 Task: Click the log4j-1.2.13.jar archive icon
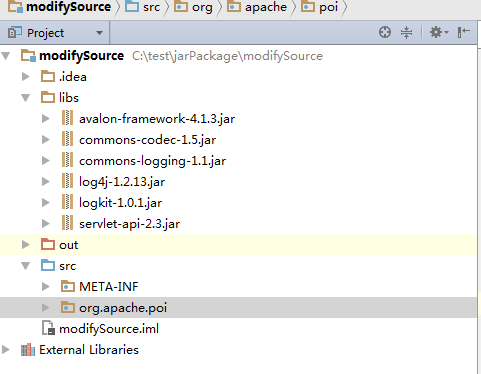(67, 181)
